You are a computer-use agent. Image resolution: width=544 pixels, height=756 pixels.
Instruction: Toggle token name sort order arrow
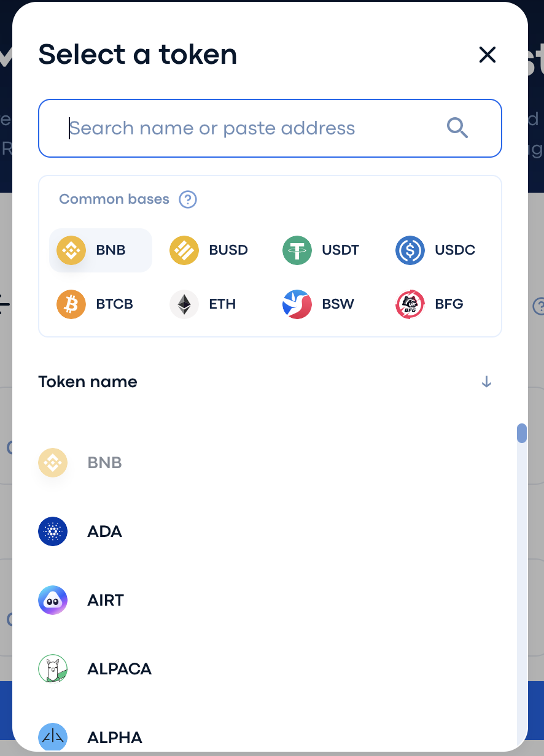[486, 382]
